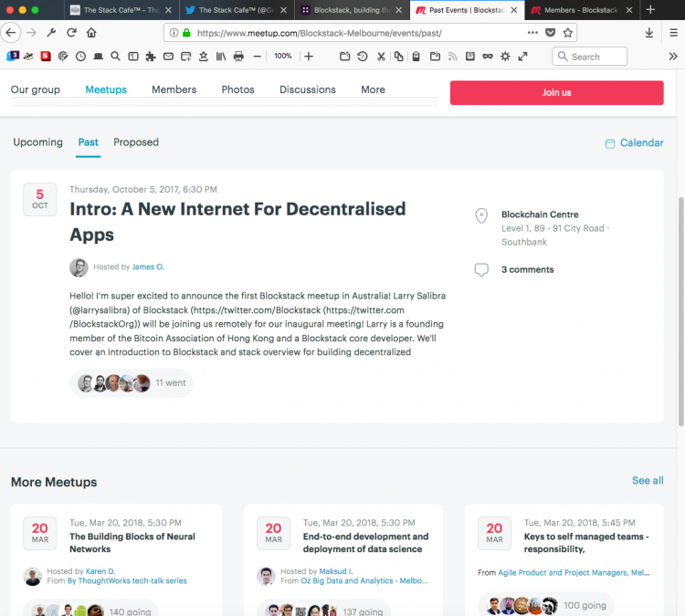
Task: Open the Our group section
Action: [x=36, y=89]
